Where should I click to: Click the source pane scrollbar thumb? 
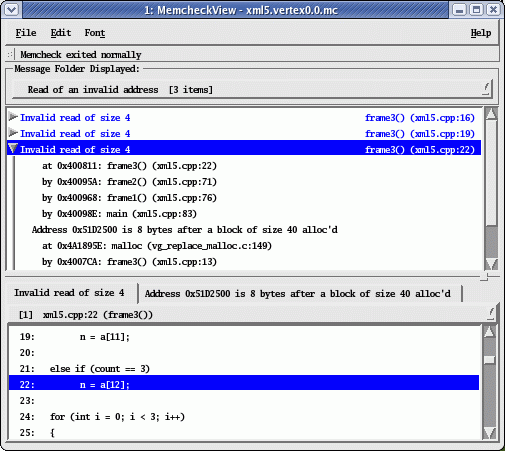(489, 360)
